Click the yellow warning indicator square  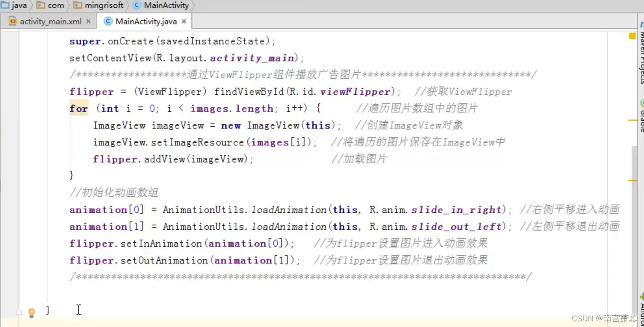point(632,36)
